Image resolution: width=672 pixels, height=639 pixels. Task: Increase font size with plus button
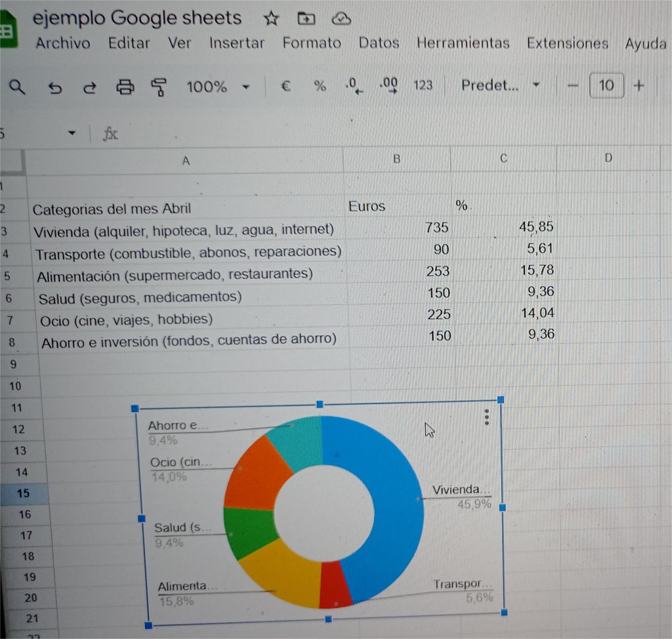point(639,85)
